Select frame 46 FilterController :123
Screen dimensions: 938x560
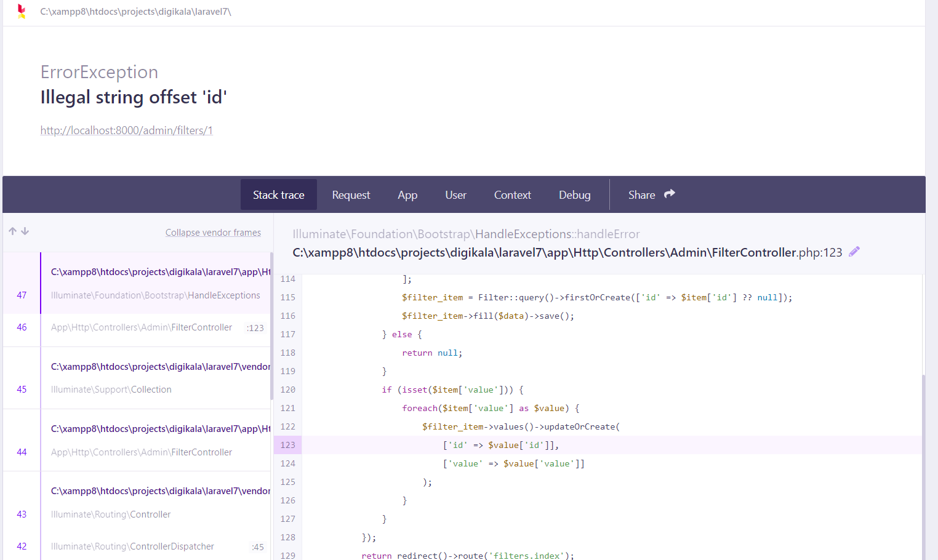point(137,328)
